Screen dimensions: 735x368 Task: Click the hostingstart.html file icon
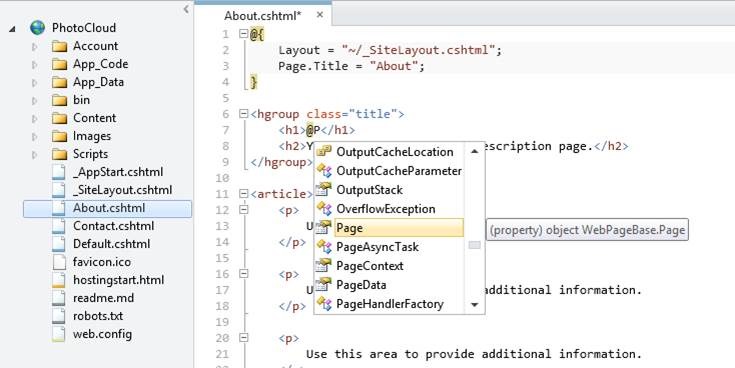click(59, 280)
